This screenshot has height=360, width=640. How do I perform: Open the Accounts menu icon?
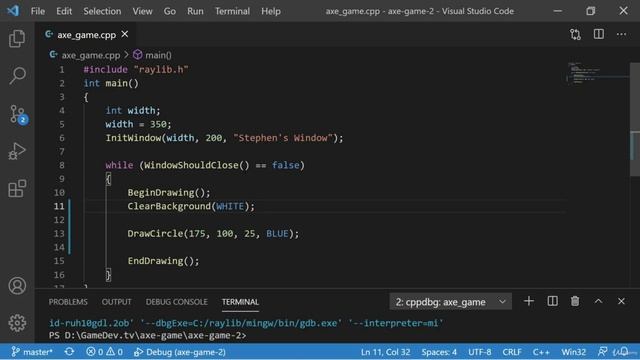click(x=17, y=286)
